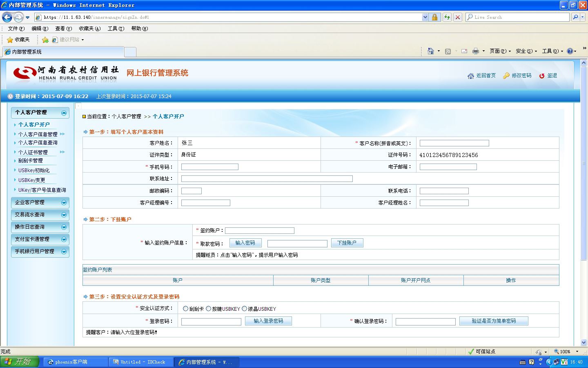Open 编辑 menu
Screen dimensions: 588x368
pyautogui.click(x=40, y=29)
